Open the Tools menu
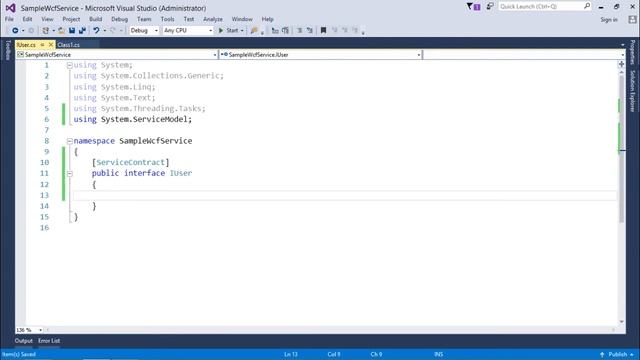The image size is (640, 360). click(167, 19)
